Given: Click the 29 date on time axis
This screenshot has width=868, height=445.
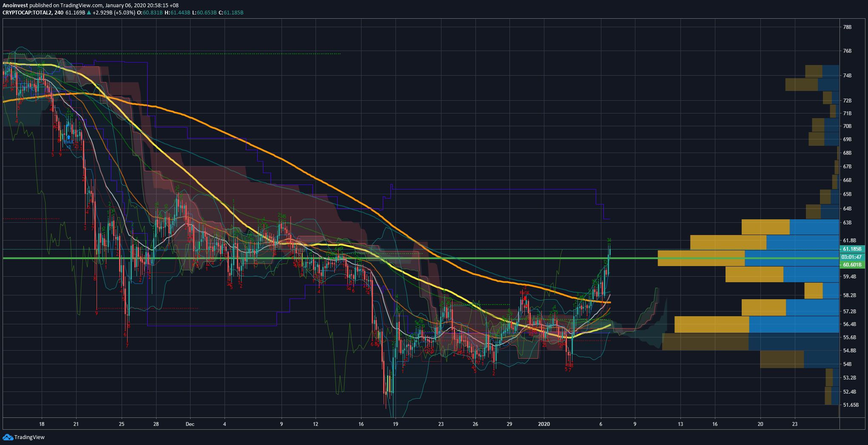Looking at the screenshot, I should (x=509, y=424).
